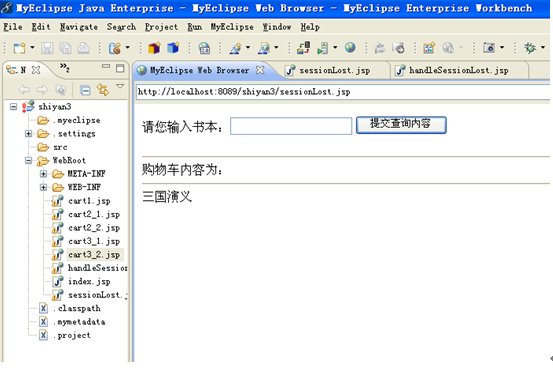Click the Forward arrow in navigator toolbar
Screen dimensions: 553x370
point(42,90)
